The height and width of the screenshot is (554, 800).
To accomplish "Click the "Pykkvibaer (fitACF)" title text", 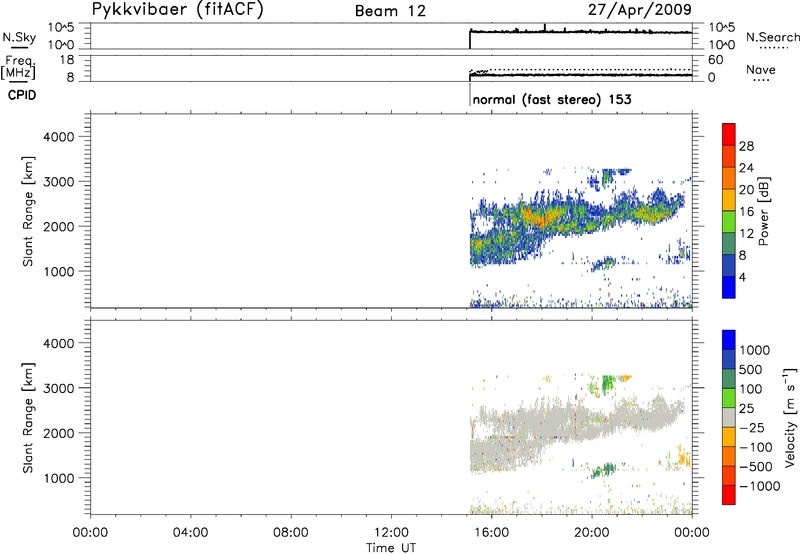I will click(x=178, y=9).
